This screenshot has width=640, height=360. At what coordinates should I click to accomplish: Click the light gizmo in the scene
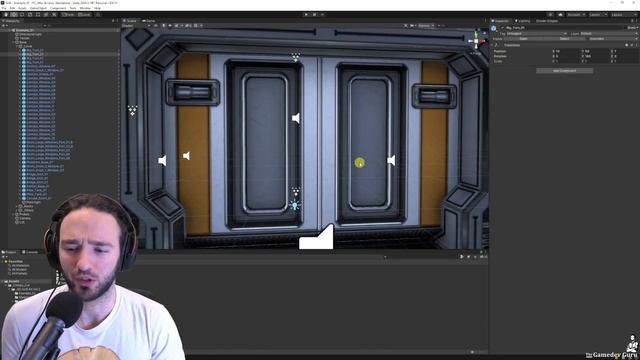click(295, 205)
